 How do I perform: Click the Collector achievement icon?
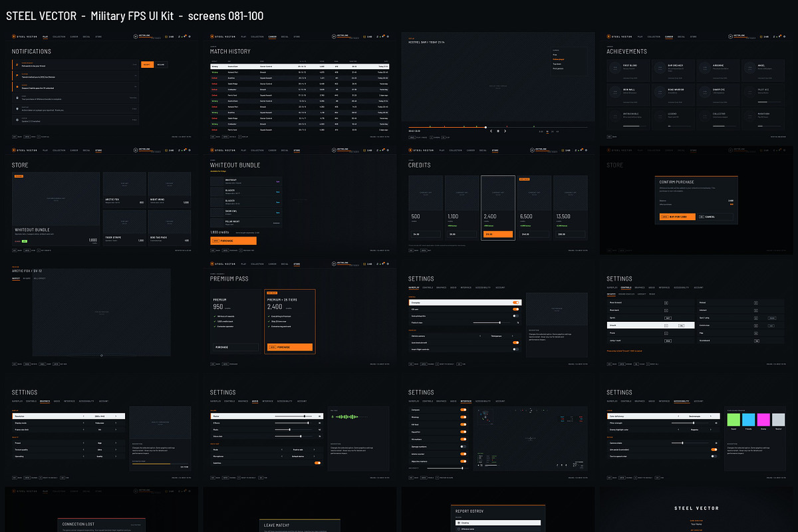704,116
